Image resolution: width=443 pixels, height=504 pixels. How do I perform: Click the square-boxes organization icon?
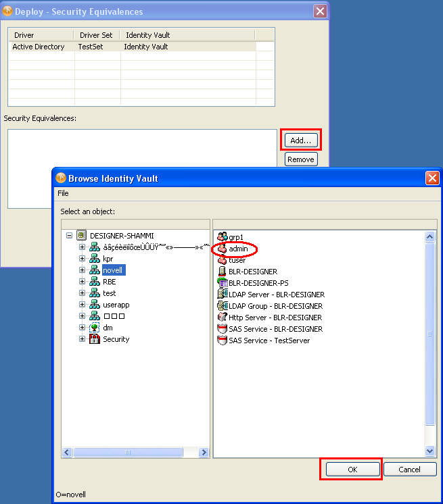(x=94, y=316)
